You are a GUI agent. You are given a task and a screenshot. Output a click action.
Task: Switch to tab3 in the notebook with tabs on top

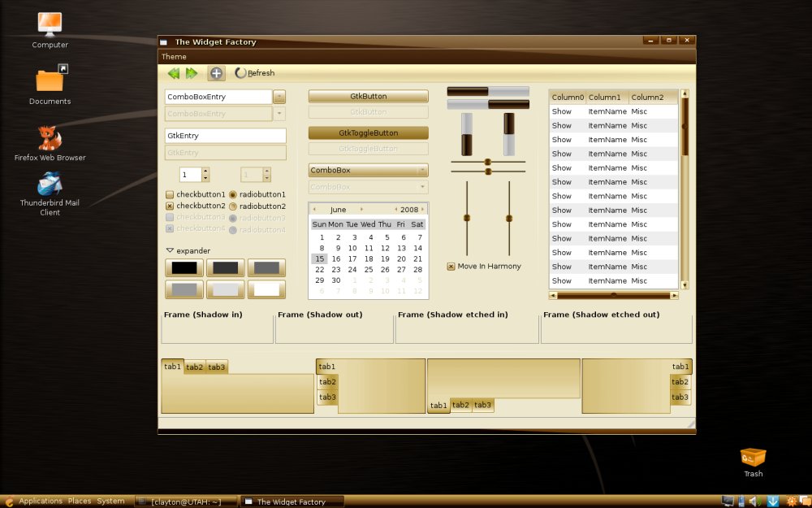point(217,367)
